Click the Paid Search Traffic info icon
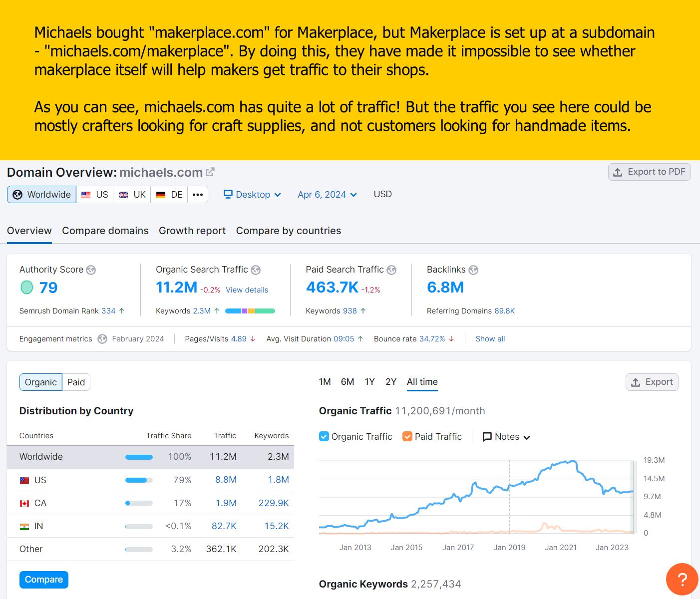This screenshot has width=700, height=599. pos(392,270)
